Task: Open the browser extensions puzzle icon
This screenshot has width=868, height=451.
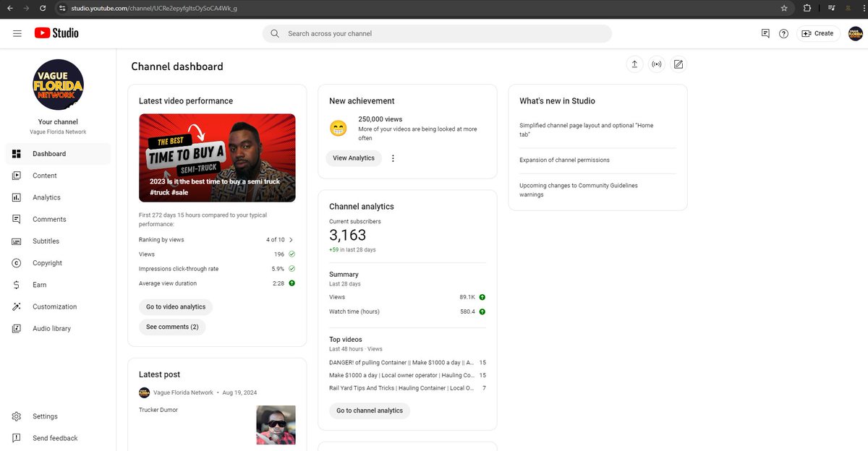Action: pyautogui.click(x=807, y=8)
